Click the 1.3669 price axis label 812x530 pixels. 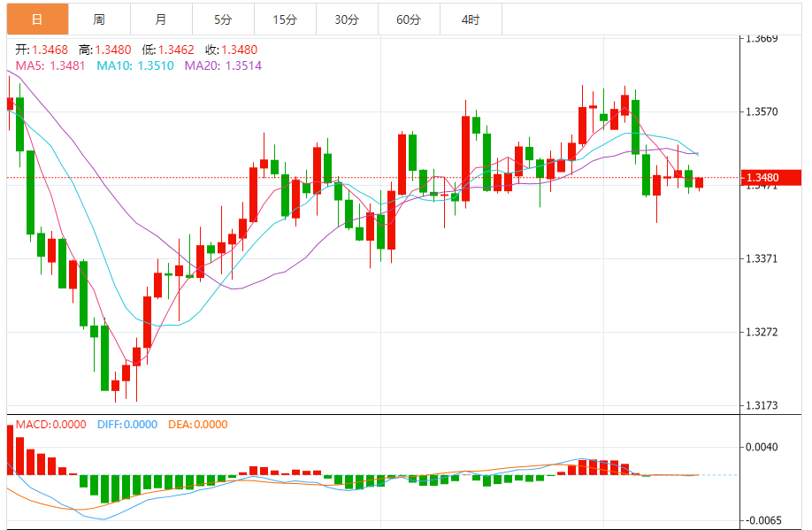(762, 39)
